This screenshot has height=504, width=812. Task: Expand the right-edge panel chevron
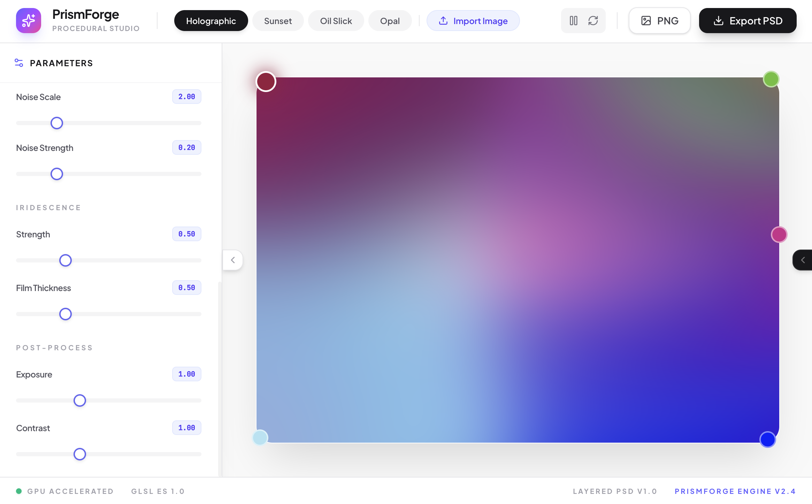[x=803, y=260]
